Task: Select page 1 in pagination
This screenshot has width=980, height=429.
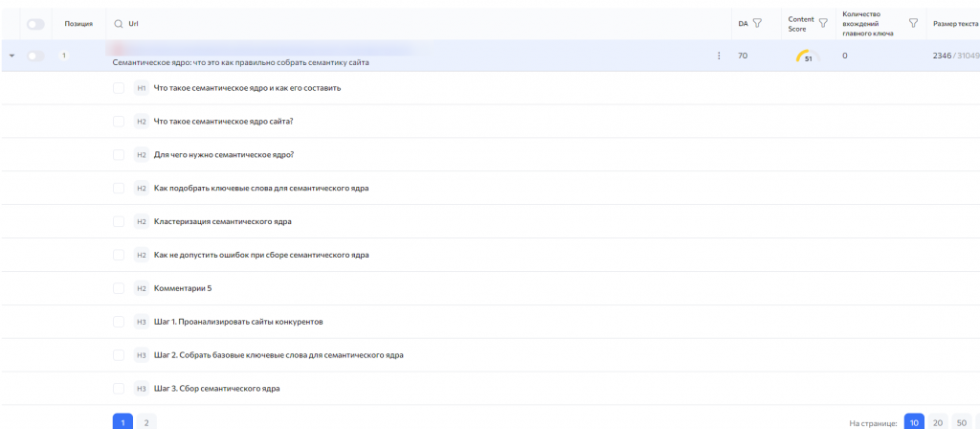Action: click(122, 421)
